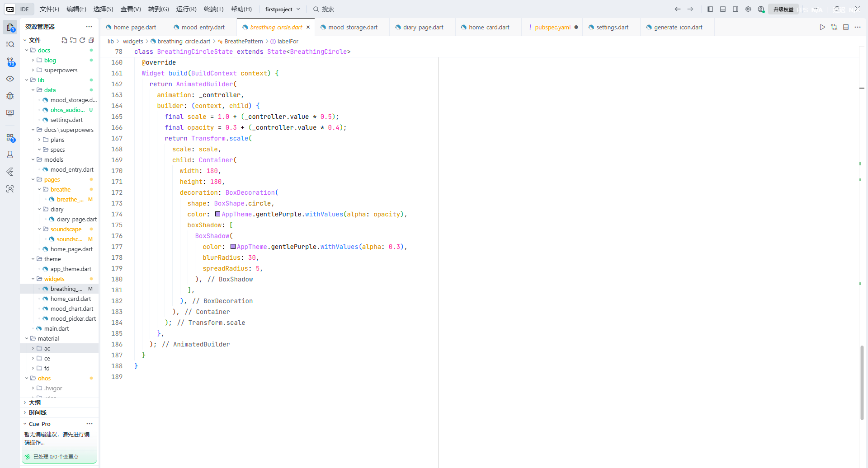Open the 终端(T) menu
The width and height of the screenshot is (868, 468).
tap(213, 9)
